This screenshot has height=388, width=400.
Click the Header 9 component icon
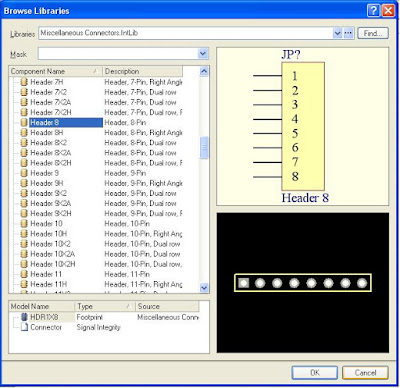tap(24, 173)
